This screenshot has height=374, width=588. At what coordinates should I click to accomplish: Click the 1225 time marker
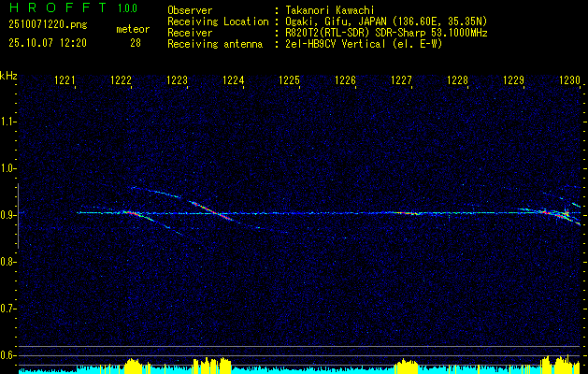tap(290, 79)
